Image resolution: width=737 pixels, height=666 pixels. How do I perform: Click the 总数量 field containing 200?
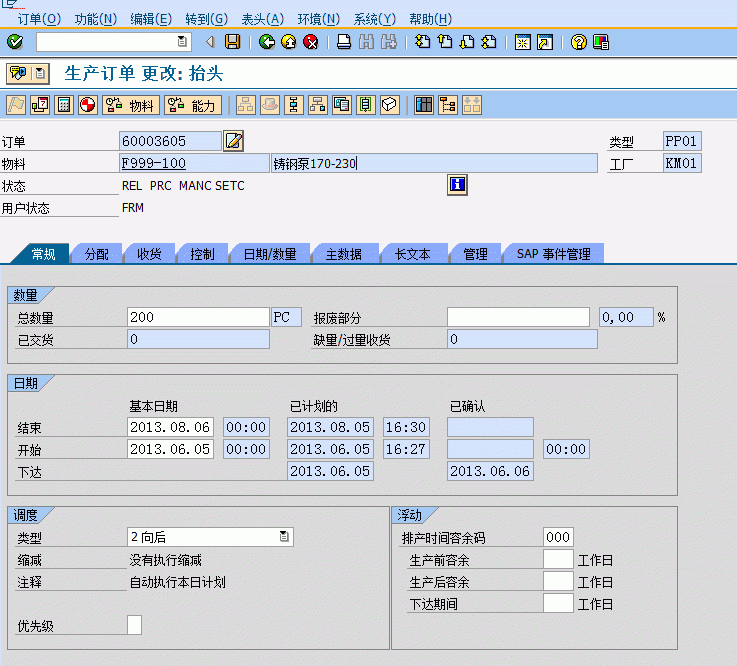coord(198,317)
